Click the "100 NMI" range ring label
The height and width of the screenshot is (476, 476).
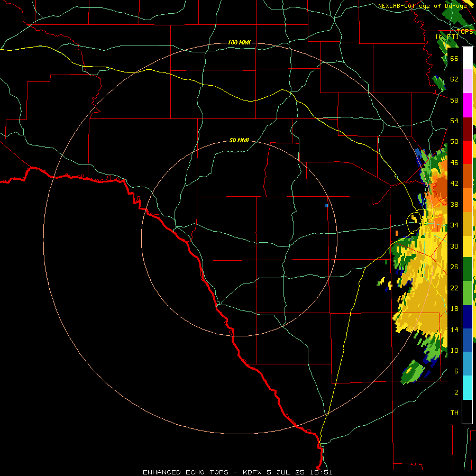[x=239, y=42]
